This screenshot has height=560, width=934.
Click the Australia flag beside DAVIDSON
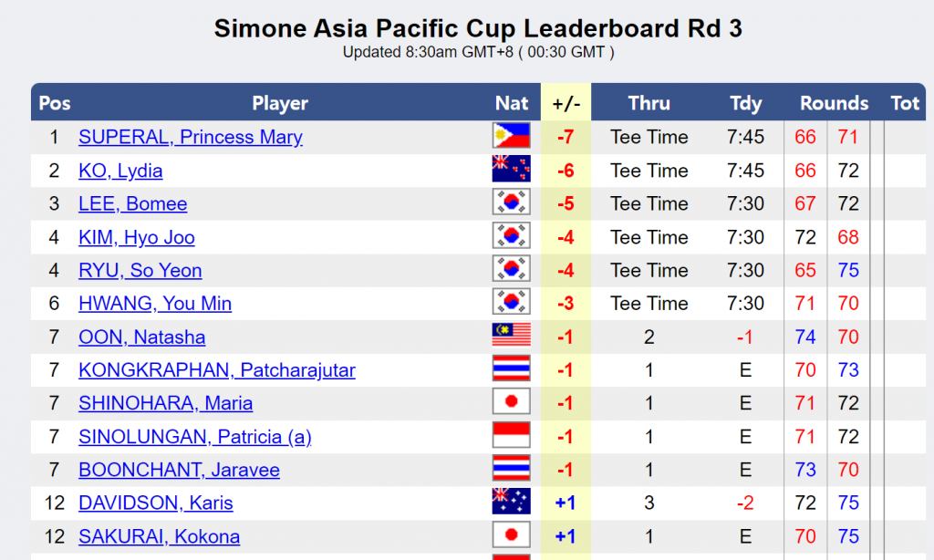(511, 503)
